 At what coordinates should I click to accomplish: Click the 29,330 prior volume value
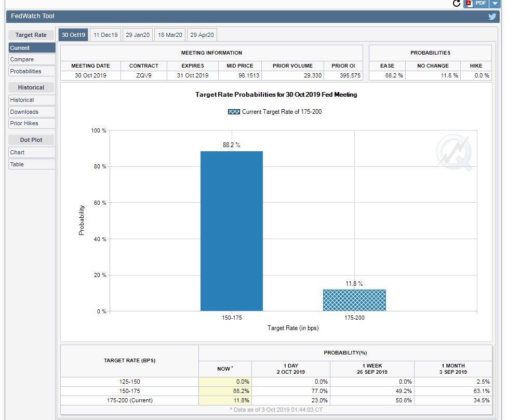[292, 75]
